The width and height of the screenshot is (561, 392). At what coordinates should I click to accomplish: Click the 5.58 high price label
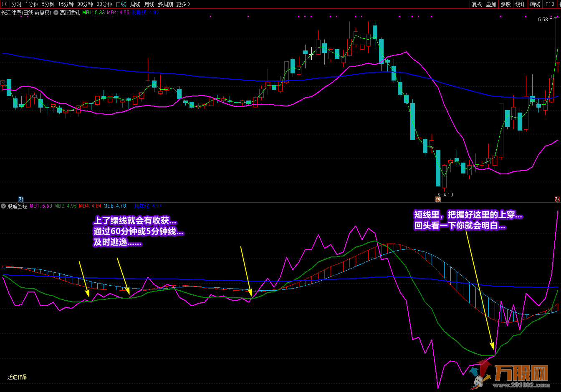click(543, 20)
